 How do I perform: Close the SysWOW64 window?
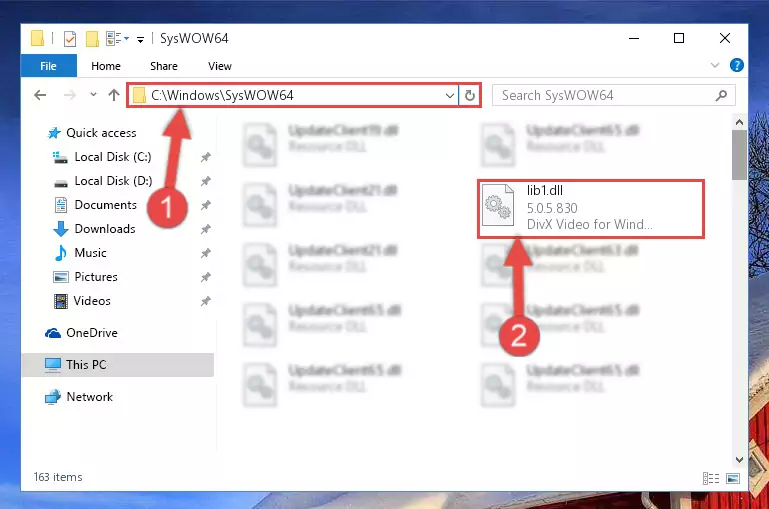click(724, 38)
